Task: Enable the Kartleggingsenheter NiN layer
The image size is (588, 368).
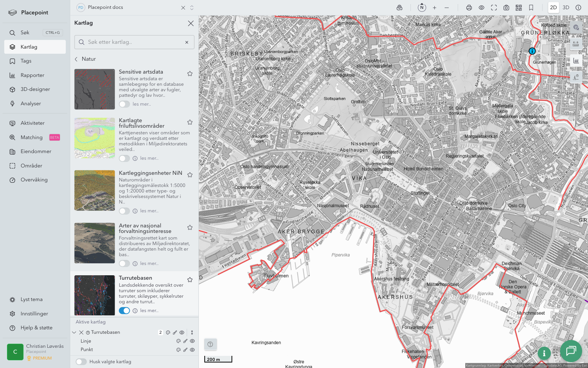Action: click(x=124, y=211)
